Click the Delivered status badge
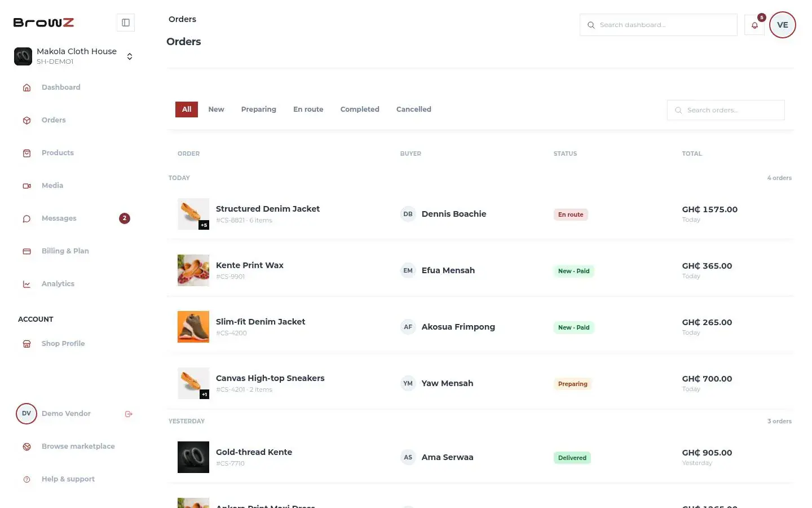The width and height of the screenshot is (812, 508). click(572, 458)
